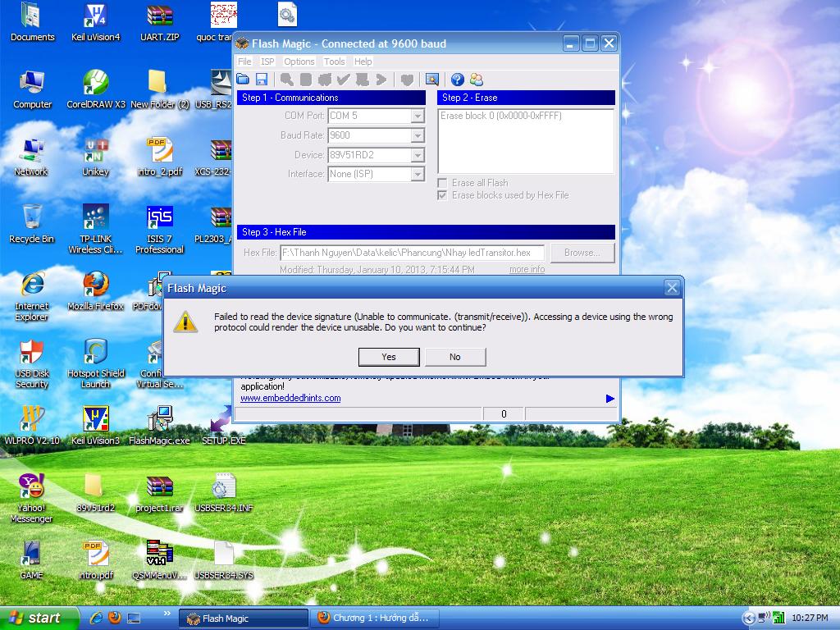Click the grayed shield toolbar icon

tap(407, 80)
